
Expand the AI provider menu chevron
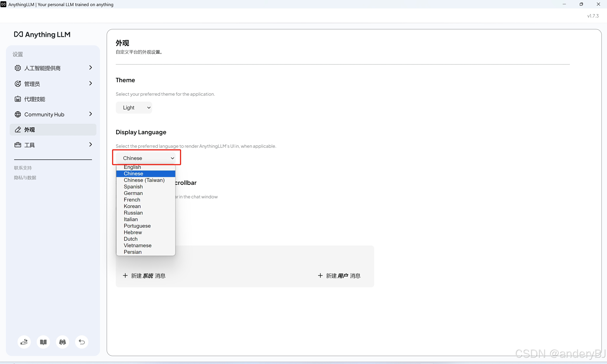90,67
